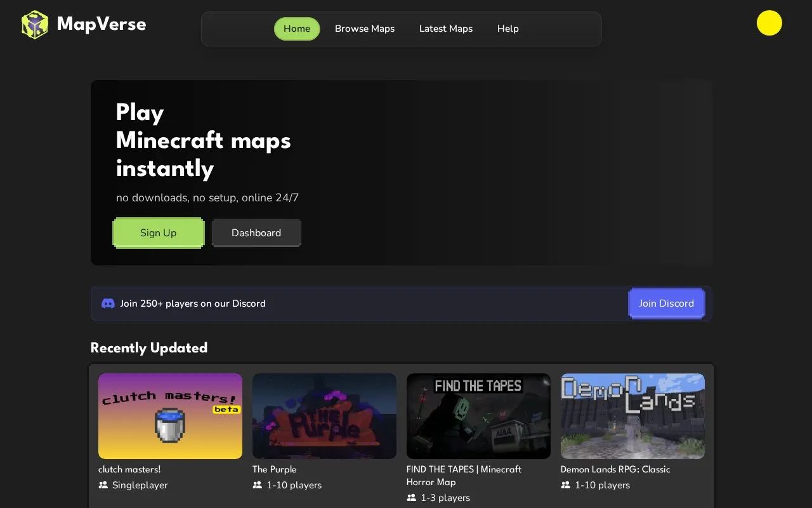The image size is (812, 508).
Task: Open Browse Maps in navigation
Action: pos(365,29)
